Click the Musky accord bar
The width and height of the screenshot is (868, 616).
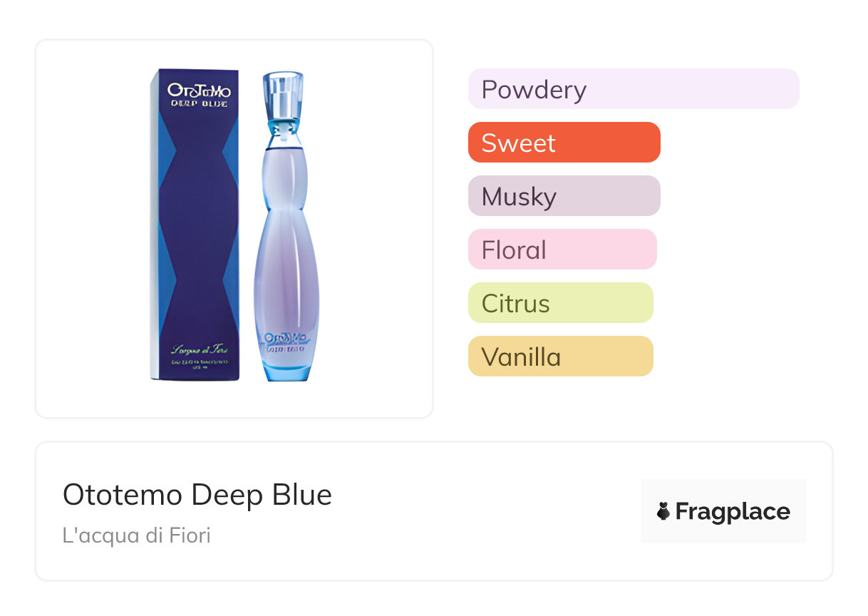(564, 196)
